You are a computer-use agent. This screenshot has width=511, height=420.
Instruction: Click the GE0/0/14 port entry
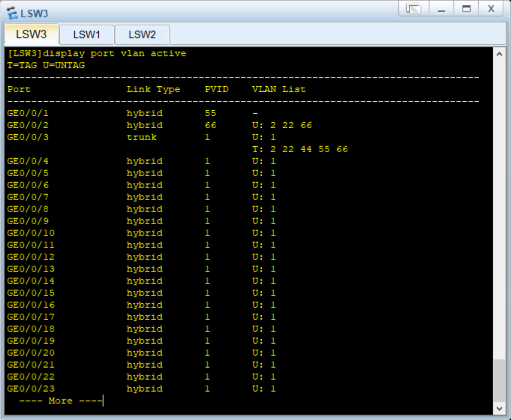[30, 281]
